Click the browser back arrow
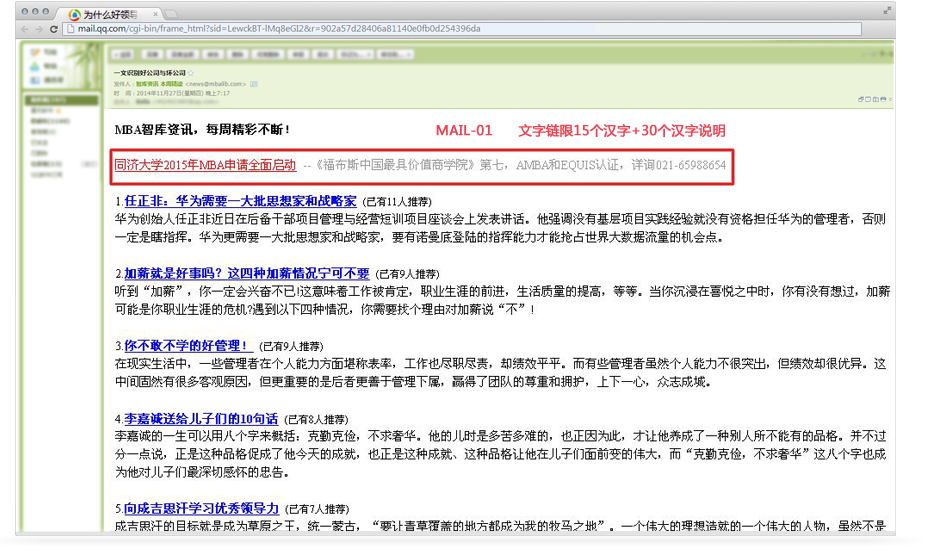Viewport: 927px width, 553px height. coord(24,28)
